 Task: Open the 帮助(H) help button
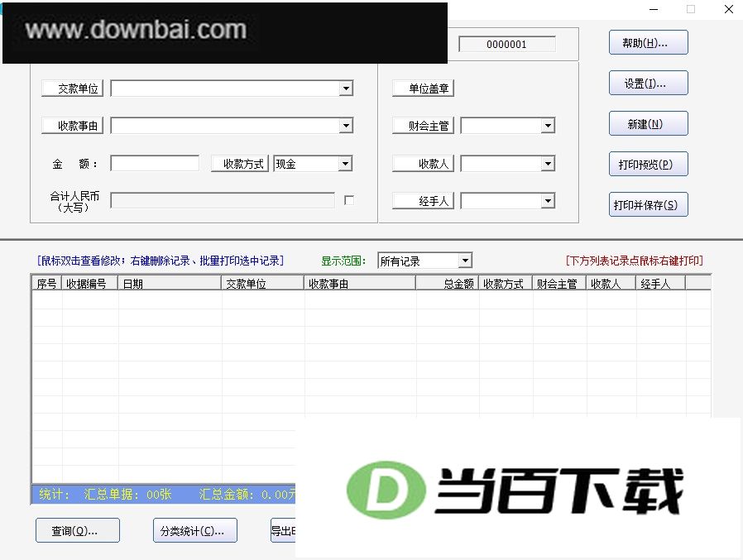coord(648,43)
